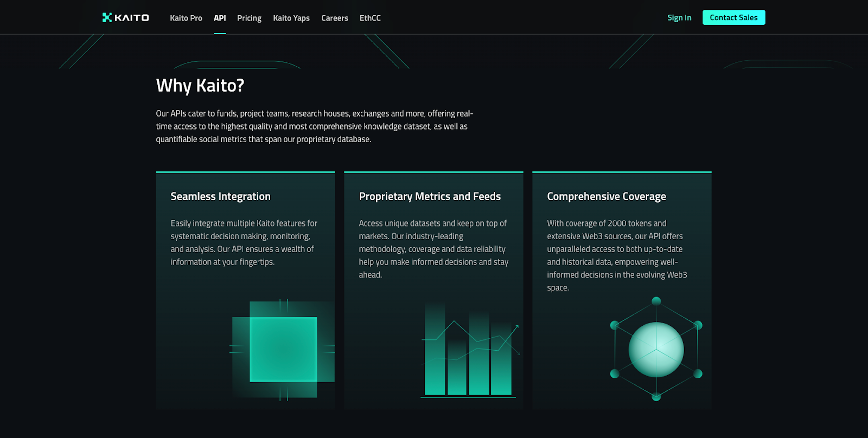Click the Contact Sales button

tap(733, 17)
